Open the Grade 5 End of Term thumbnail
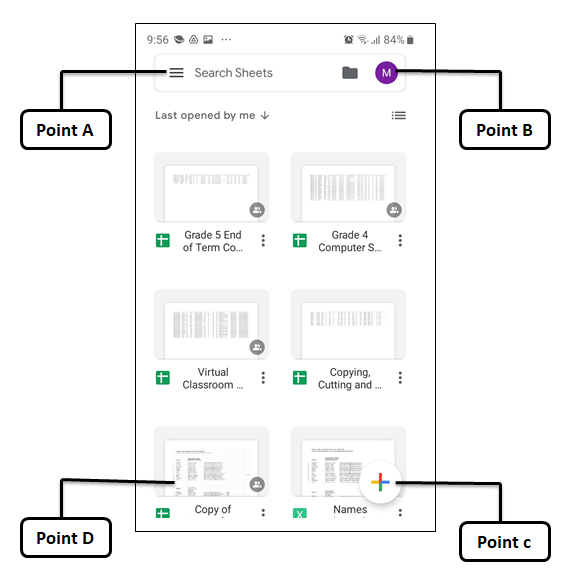566x582 pixels. [211, 187]
